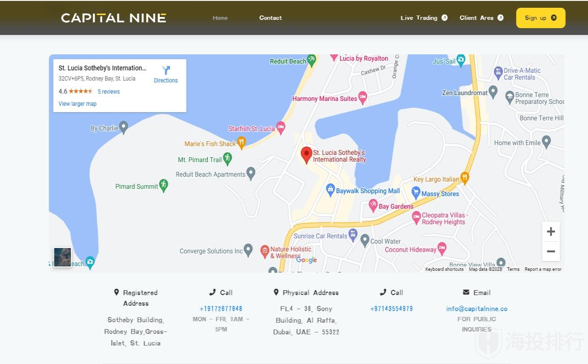Click Harmony Marina Suites hotel marker
Screen dimensions: 588x364
point(363,98)
